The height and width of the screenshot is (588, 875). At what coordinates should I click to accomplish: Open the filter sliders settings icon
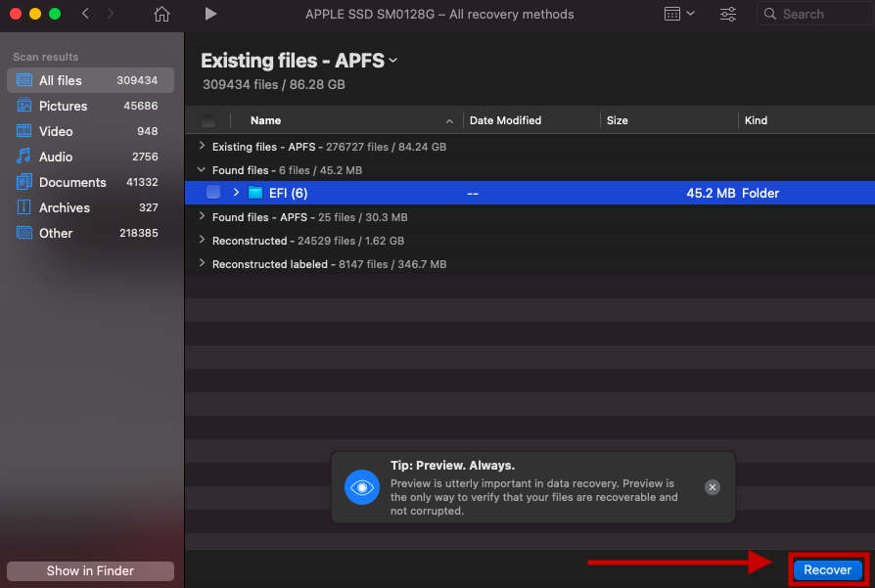(727, 14)
